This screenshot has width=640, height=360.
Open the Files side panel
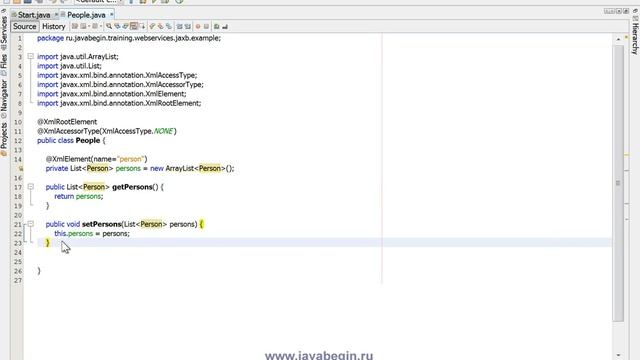[4, 64]
